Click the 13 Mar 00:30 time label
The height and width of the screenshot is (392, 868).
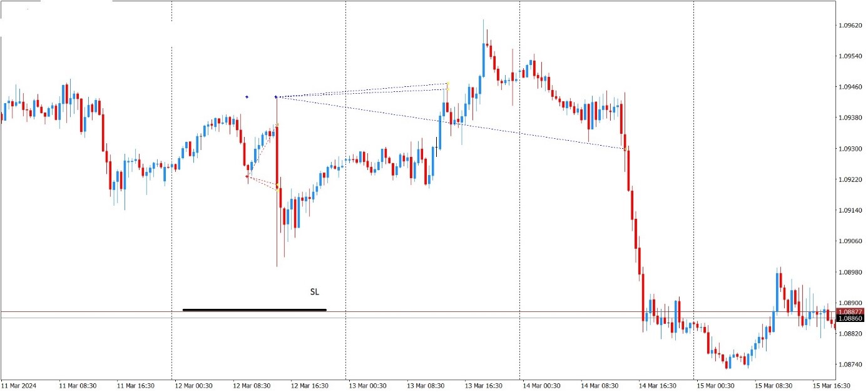[x=368, y=386]
